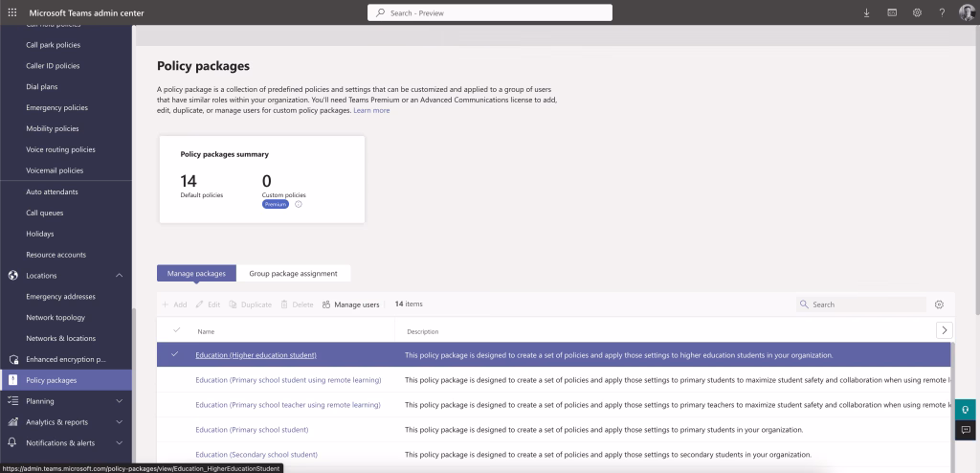Screen dimensions: 980x473
Task: Open Mobility policies
Action: pyautogui.click(x=53, y=128)
